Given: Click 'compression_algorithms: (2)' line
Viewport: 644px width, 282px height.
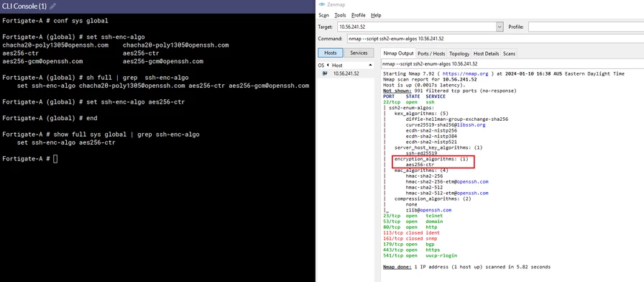Looking at the screenshot, I should click(433, 199).
